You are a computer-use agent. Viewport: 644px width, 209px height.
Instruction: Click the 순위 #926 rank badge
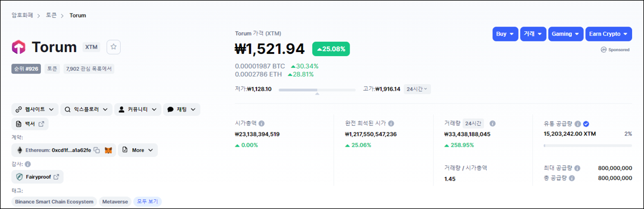coord(26,69)
